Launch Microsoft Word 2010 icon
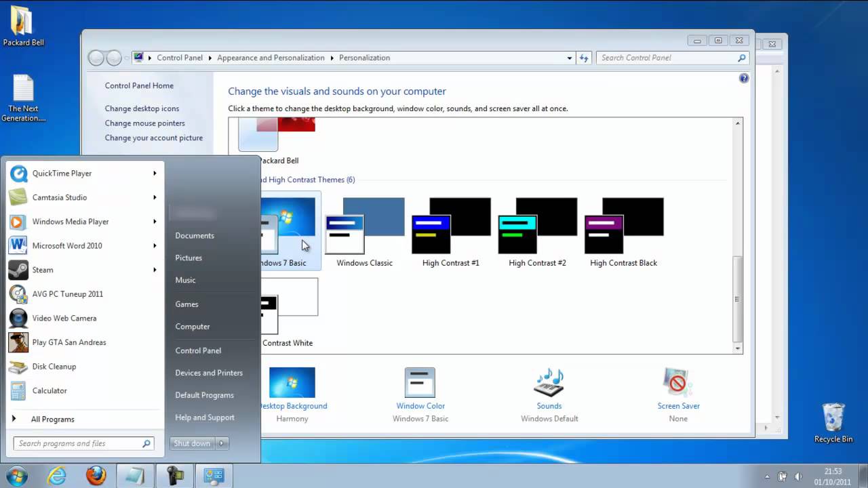868x488 pixels. [x=18, y=245]
